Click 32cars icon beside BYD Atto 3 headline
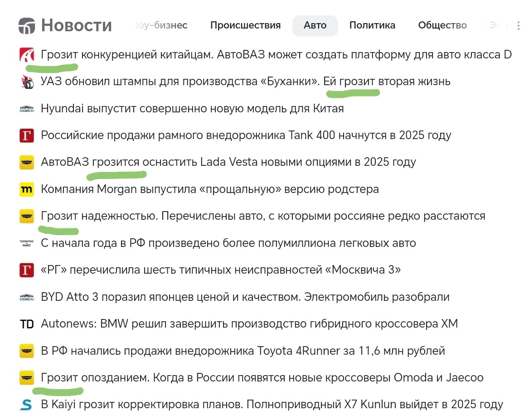The image size is (529, 420). coord(27,297)
